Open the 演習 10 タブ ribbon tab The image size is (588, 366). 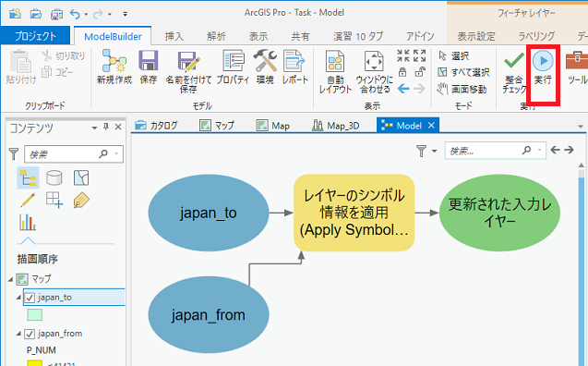tap(358, 36)
